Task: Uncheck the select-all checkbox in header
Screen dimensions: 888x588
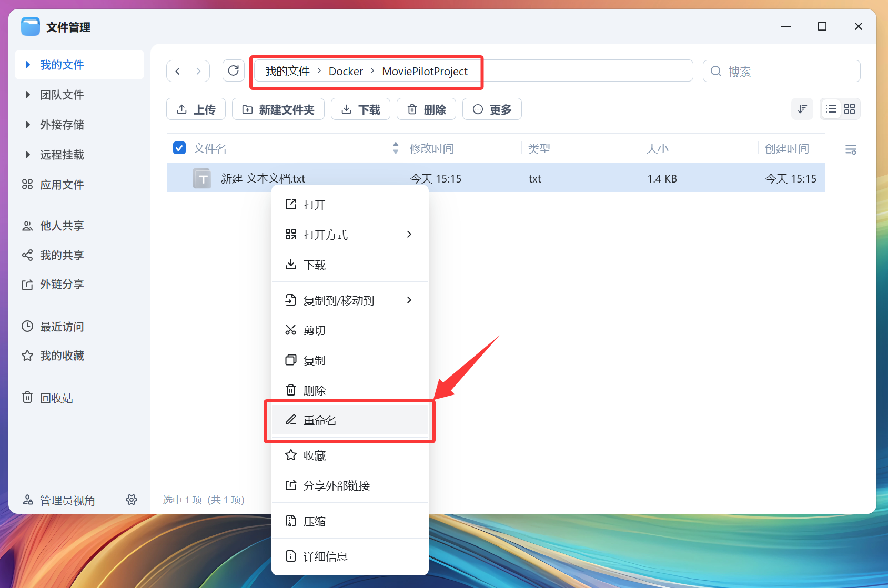Action: pyautogui.click(x=179, y=148)
